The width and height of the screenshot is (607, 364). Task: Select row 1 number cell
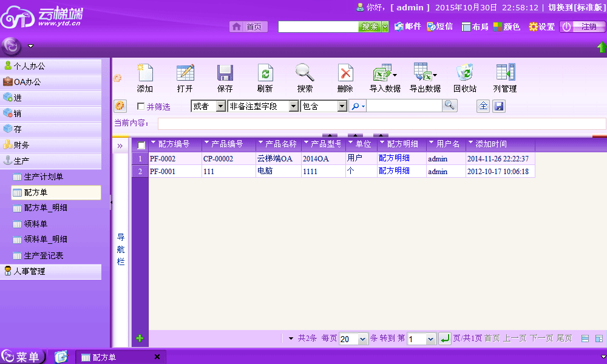[x=140, y=158]
